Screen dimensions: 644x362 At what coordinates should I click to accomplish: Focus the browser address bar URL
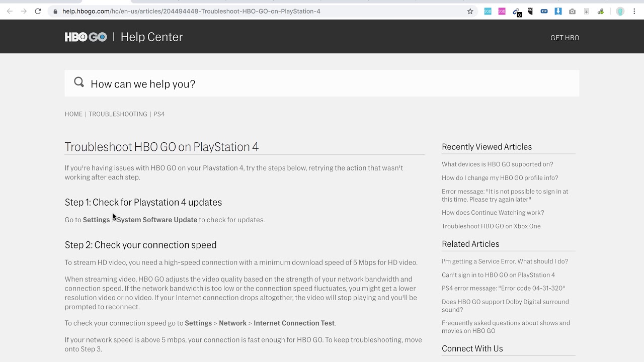pos(191,11)
